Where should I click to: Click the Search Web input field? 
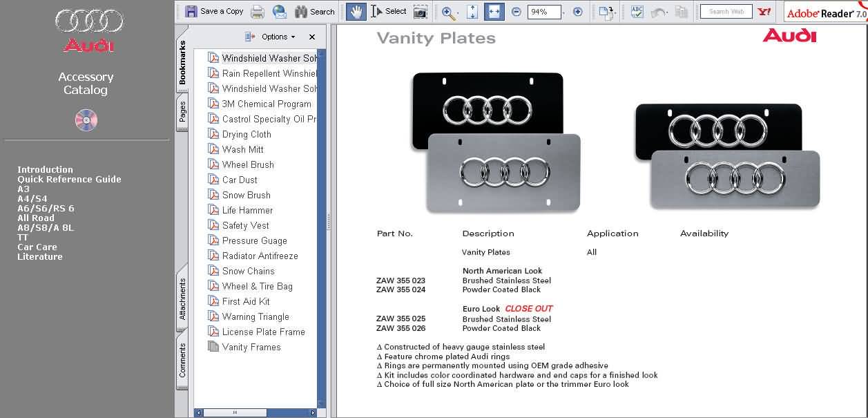(x=726, y=12)
